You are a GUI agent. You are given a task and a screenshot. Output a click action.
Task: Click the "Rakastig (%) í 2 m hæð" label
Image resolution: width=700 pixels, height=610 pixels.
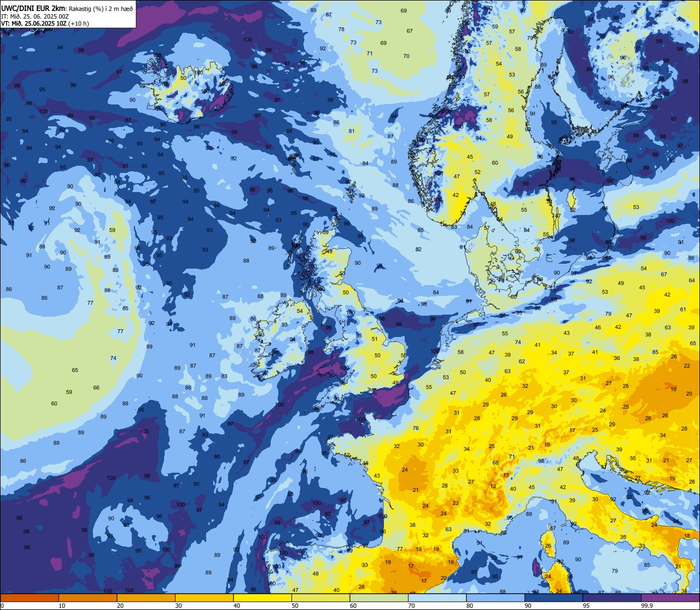tap(100, 9)
